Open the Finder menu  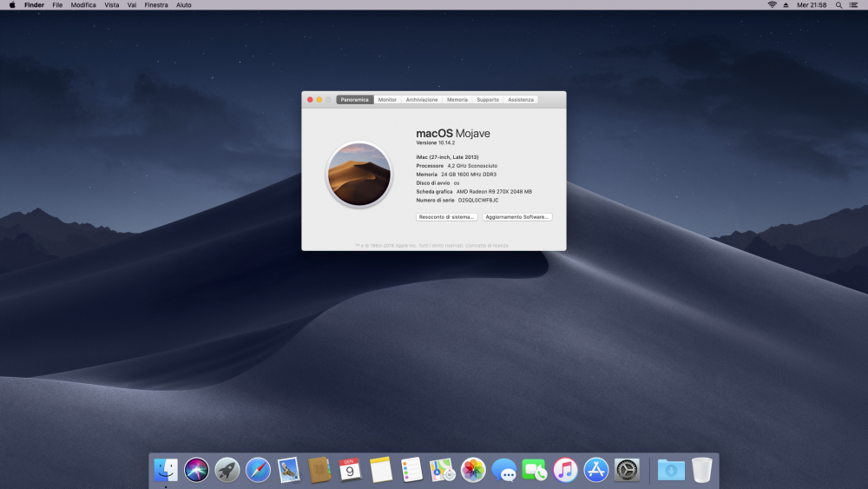click(x=35, y=5)
